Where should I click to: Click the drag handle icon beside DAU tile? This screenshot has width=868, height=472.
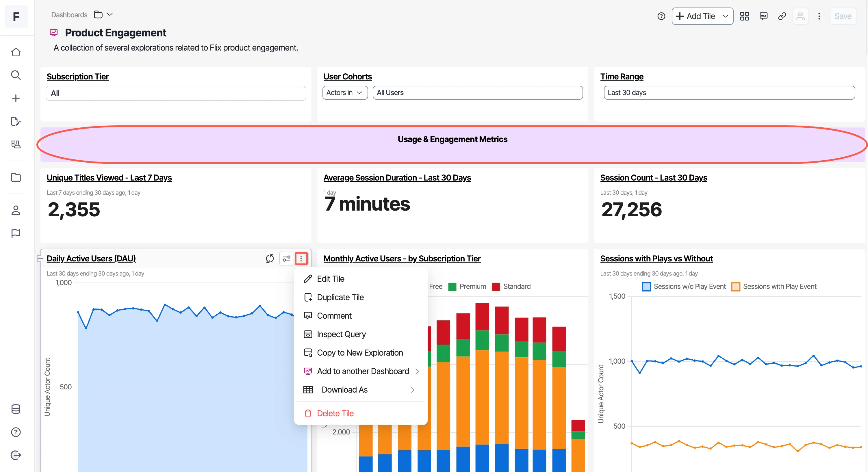tap(40, 259)
